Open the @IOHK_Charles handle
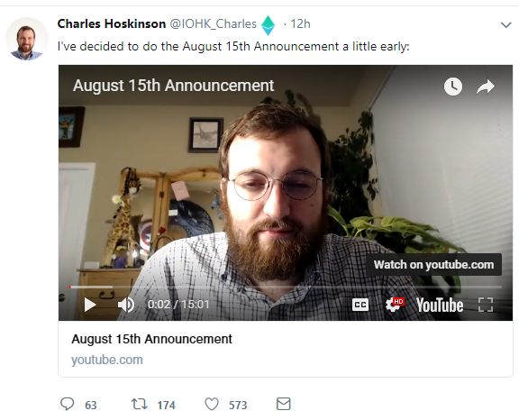The height and width of the screenshot is (420, 528). (213, 24)
